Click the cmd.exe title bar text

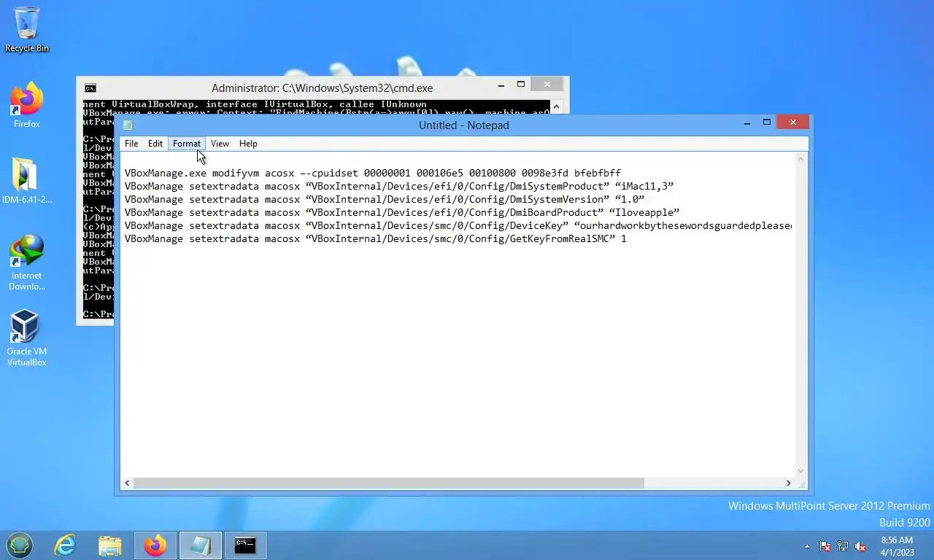click(323, 88)
